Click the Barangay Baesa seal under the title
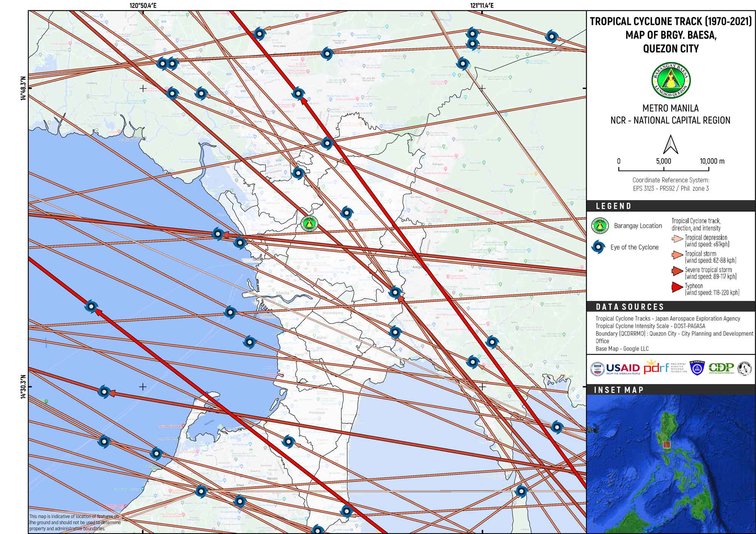 click(671, 80)
